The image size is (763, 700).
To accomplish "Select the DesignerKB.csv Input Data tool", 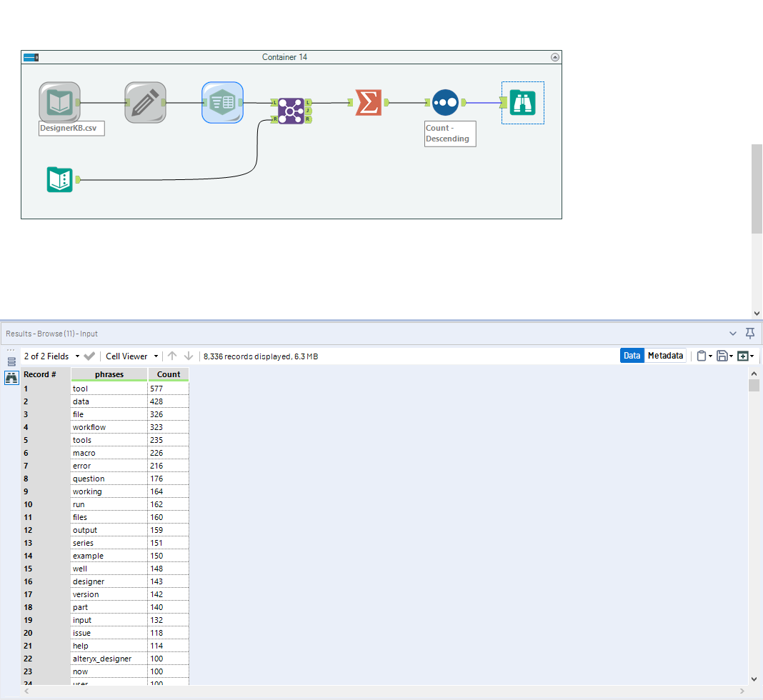I will point(59,102).
